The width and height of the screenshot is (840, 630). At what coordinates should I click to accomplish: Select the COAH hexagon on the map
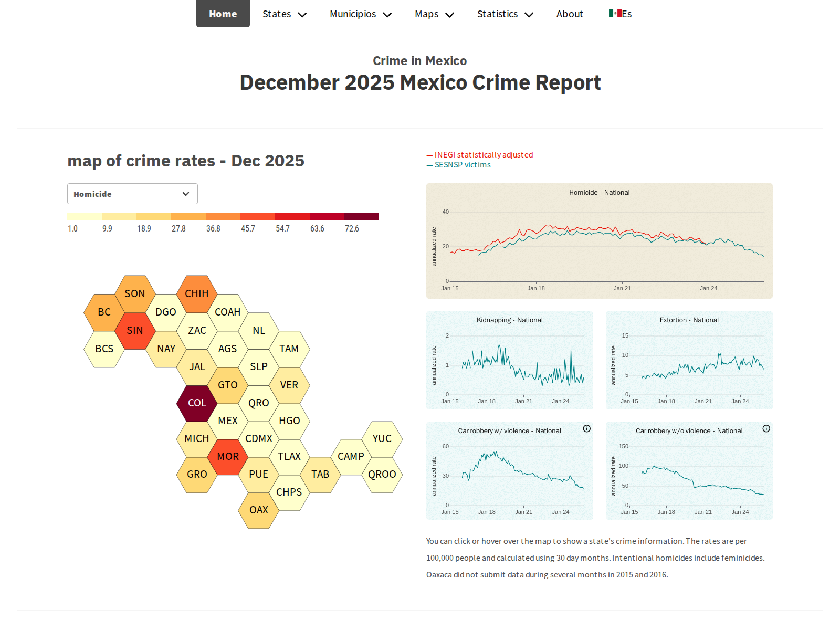[228, 312]
